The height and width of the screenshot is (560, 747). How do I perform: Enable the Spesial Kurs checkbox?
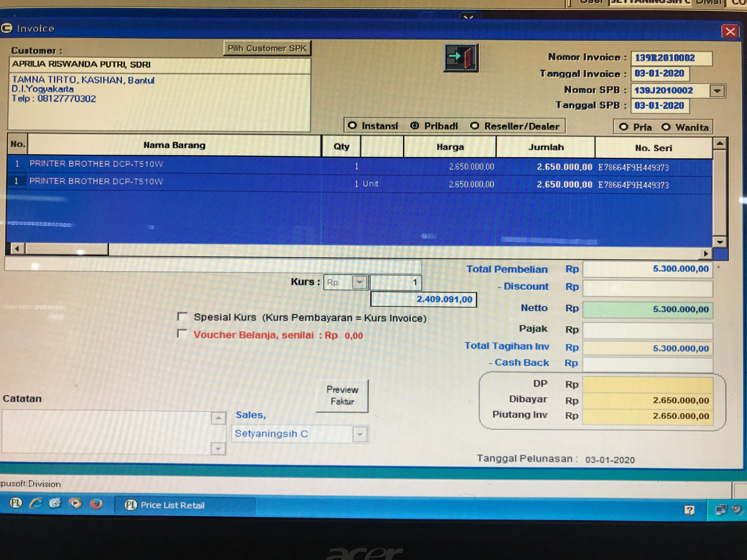coord(182,317)
